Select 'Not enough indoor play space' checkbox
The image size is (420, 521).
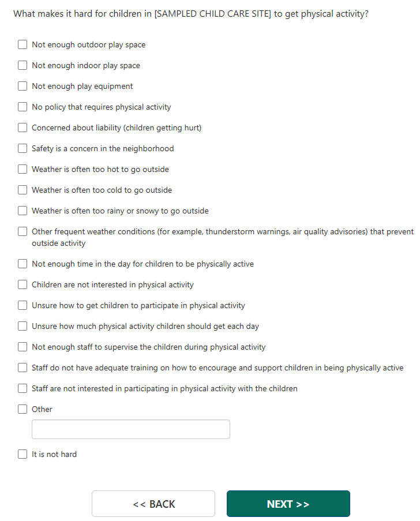point(22,65)
